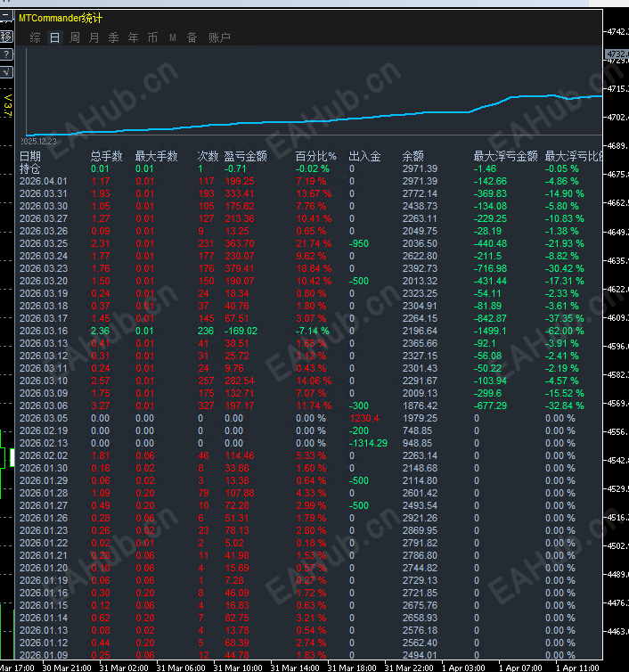Open the 季 quarterly tab
The width and height of the screenshot is (629, 672).
coord(113,37)
